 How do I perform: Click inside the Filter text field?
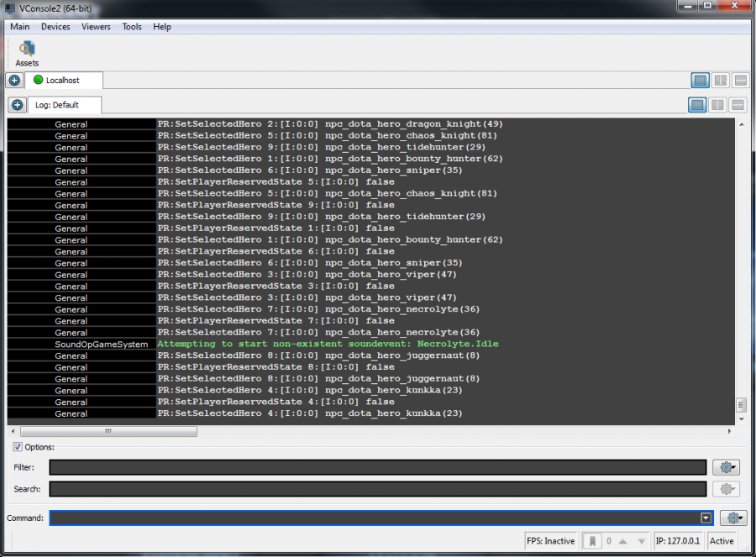click(x=377, y=467)
